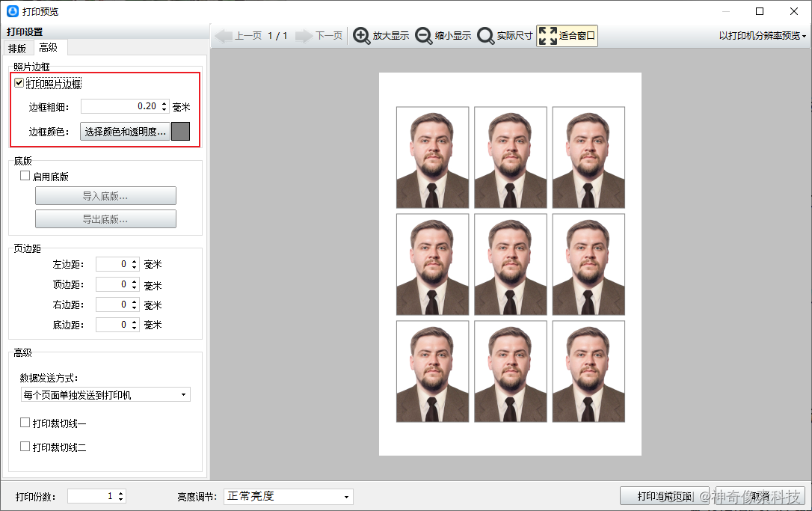Enable 打印裁切线二 checkbox
Viewport: 812px width, 511px height.
[x=25, y=446]
